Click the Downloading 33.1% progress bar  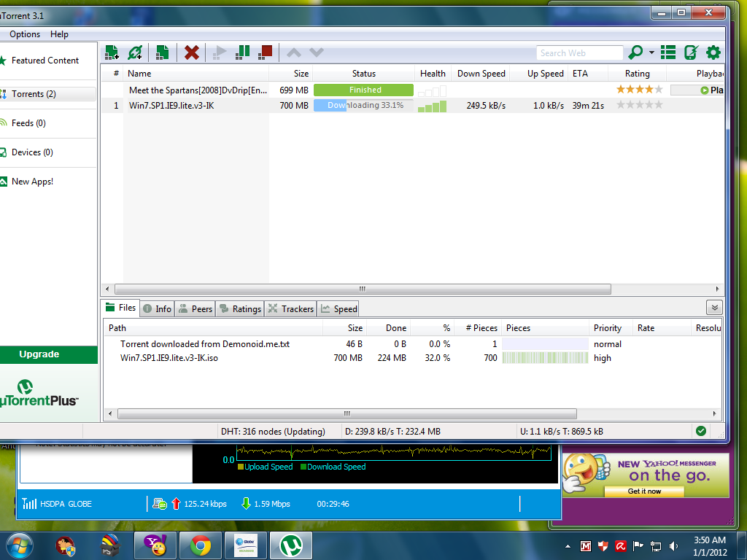(363, 105)
